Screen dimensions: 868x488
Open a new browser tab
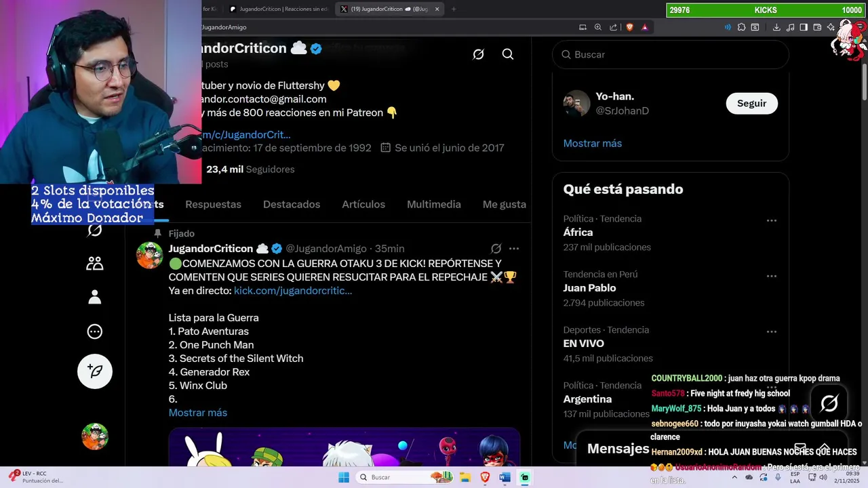tap(454, 9)
